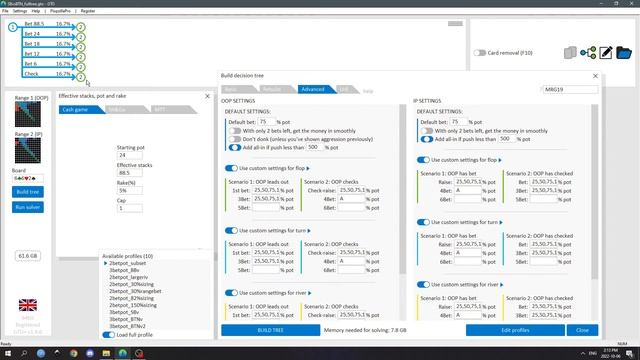Click the pencil edit icon in the top-right panel
Image resolution: width=640 pixels, height=360 pixels.
click(606, 53)
